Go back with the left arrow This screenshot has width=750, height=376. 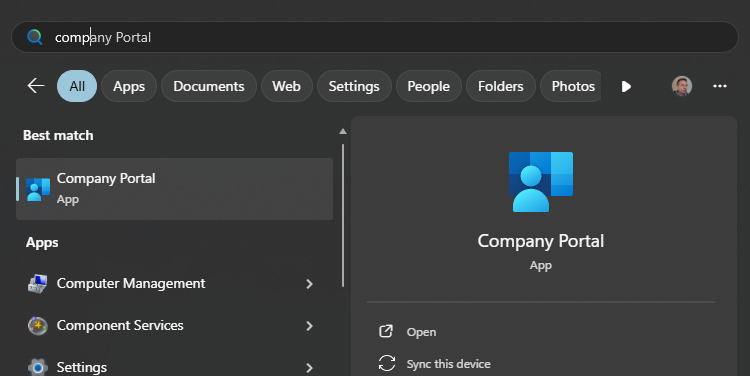coord(36,86)
